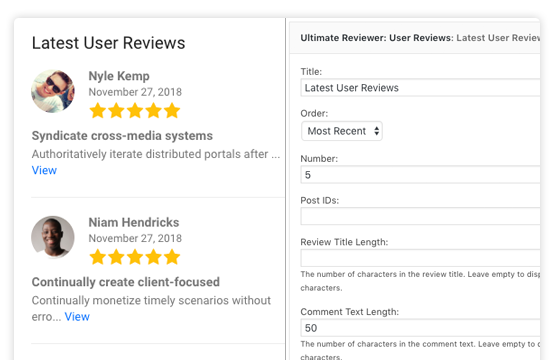The height and width of the screenshot is (360, 555).
Task: Click the Nyle Kemp reviewer name
Action: [119, 76]
